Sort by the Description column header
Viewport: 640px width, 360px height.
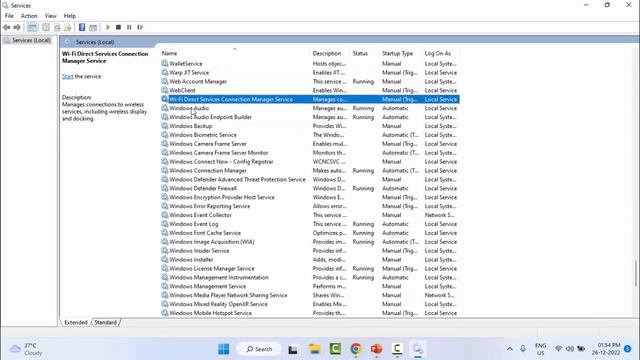pyautogui.click(x=327, y=53)
